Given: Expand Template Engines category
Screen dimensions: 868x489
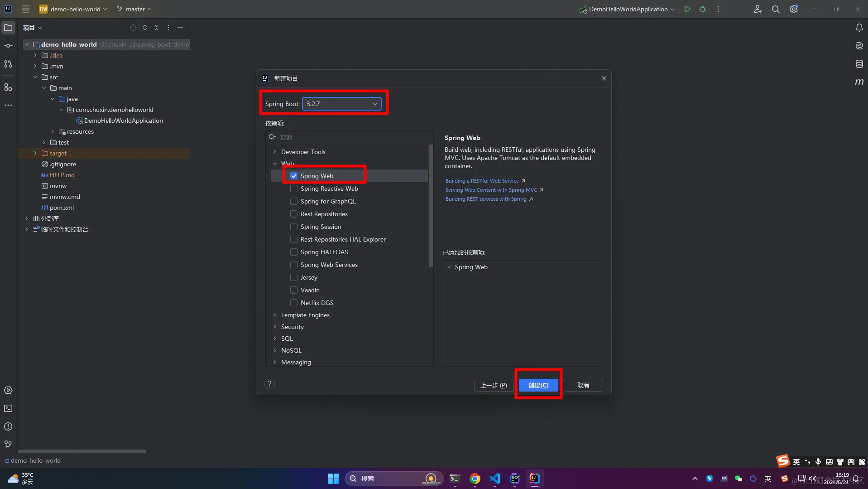Looking at the screenshot, I should [x=275, y=315].
